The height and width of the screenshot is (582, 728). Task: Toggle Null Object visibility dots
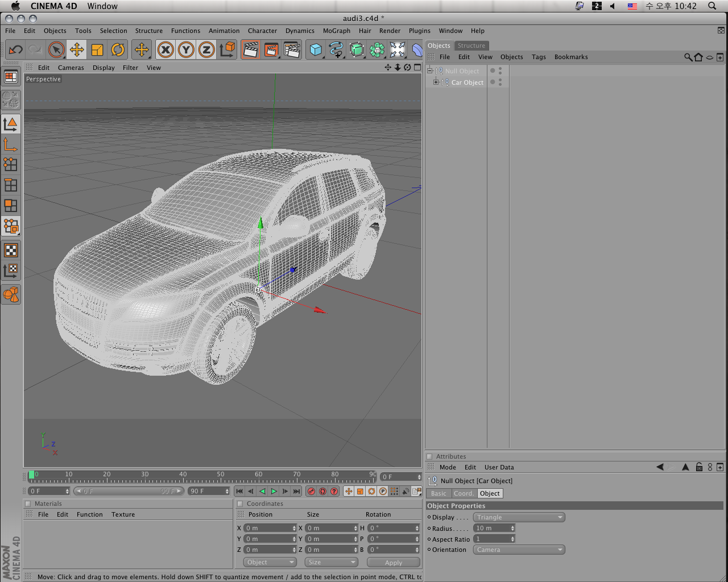click(500, 71)
